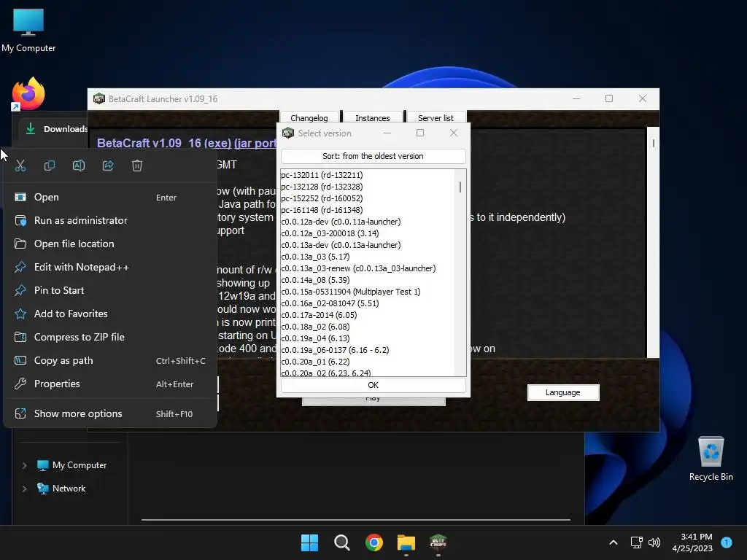Maximize the Select version dialog
The image size is (747, 560).
pos(420,133)
